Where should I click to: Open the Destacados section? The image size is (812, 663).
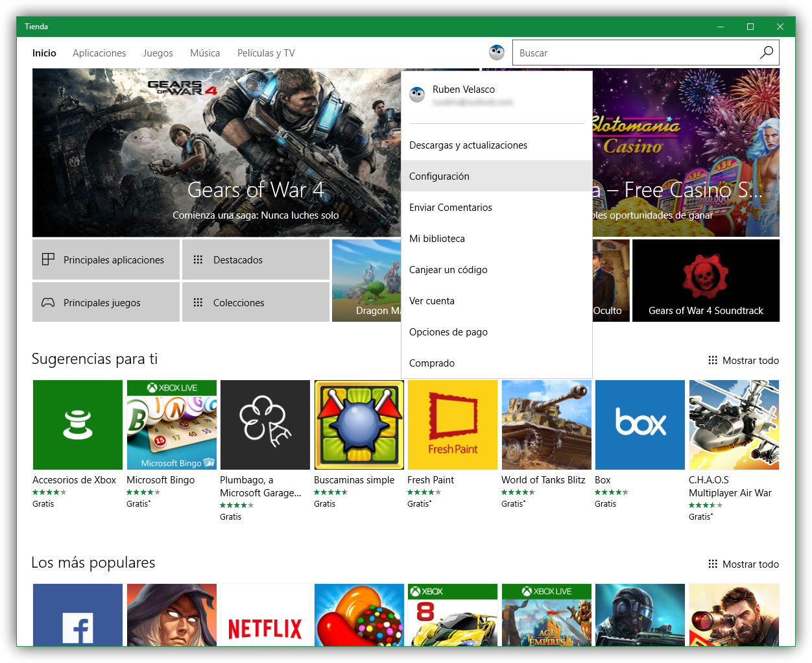pos(256,259)
